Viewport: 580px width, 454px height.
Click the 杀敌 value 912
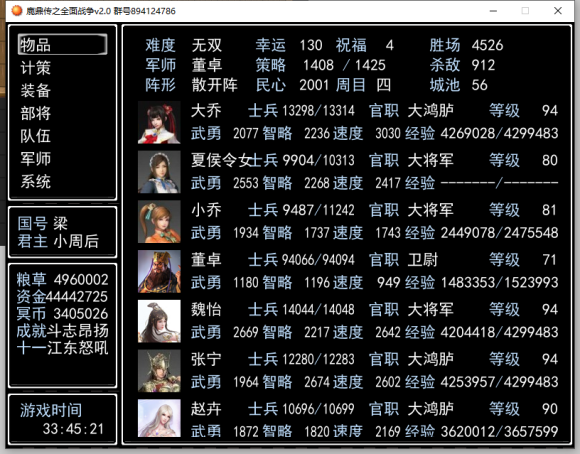click(483, 65)
